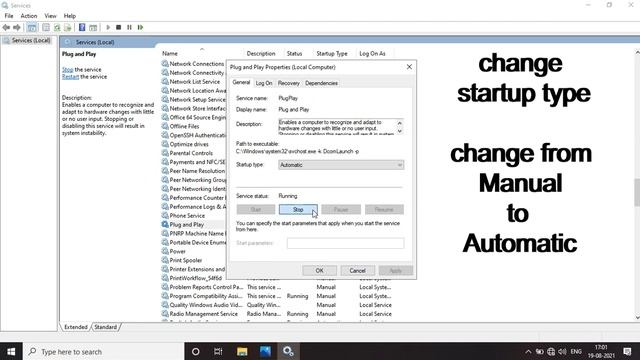Toggle the Show/Hide Console Tree toolbar icon
This screenshot has width=640, height=360.
click(31, 27)
